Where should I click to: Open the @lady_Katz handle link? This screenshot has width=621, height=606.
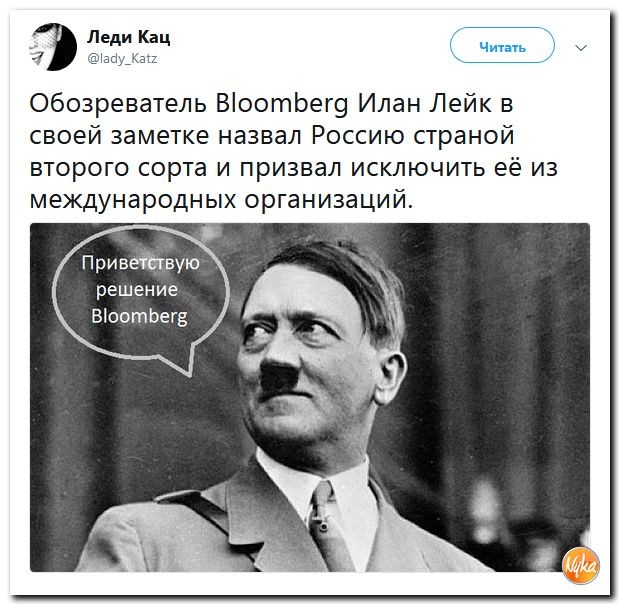[122, 59]
